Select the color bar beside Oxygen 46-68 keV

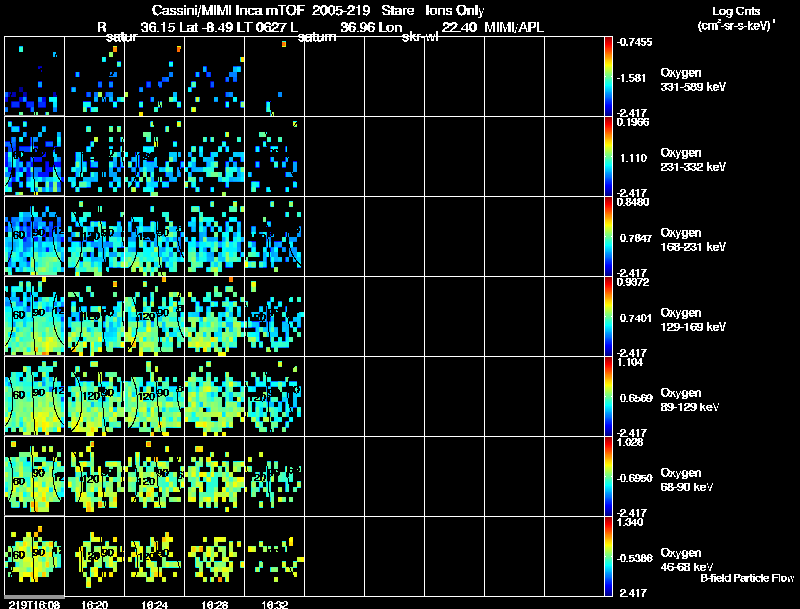610,556
